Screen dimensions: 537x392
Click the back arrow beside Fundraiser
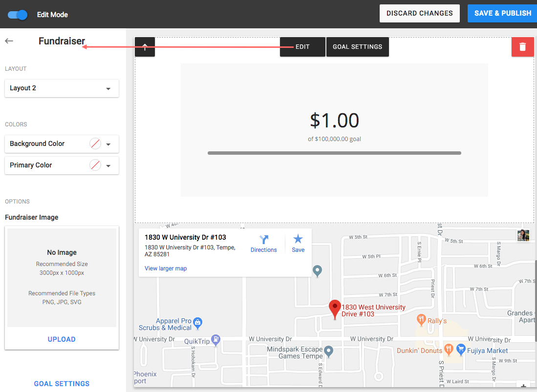[x=9, y=41]
